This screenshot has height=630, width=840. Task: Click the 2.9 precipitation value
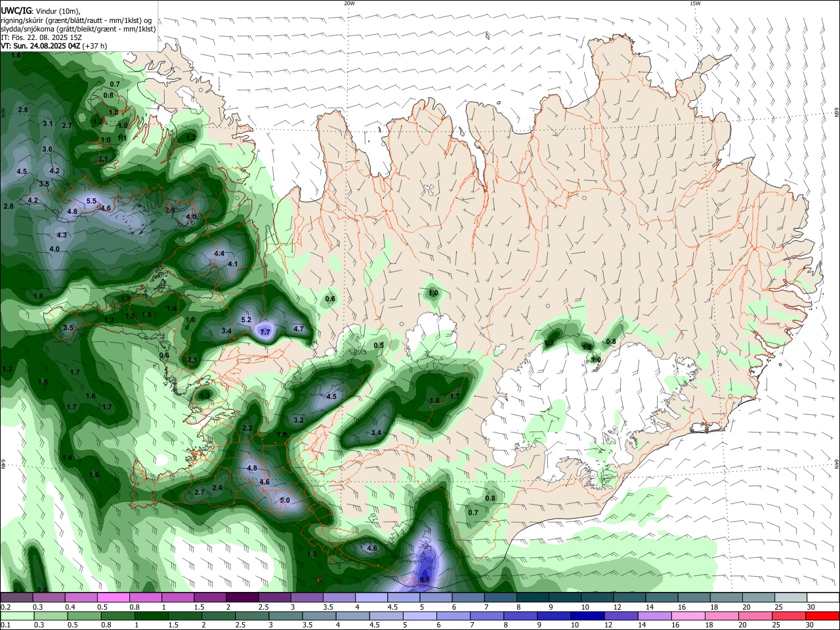[170, 210]
